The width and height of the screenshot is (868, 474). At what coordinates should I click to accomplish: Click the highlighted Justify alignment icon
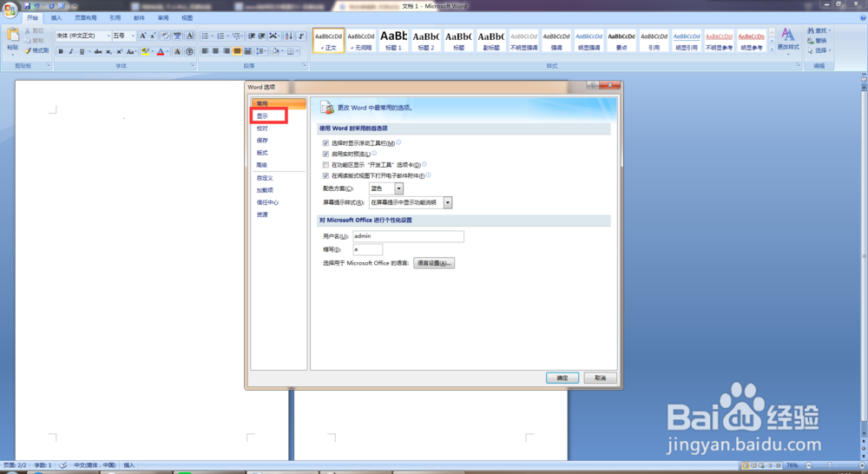237,51
